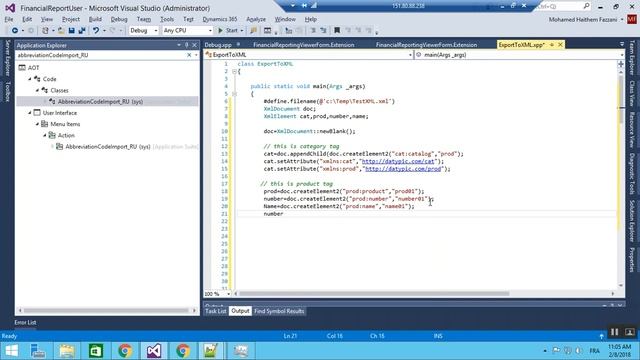
Task: Open the Project menu
Action: [x=71, y=19]
